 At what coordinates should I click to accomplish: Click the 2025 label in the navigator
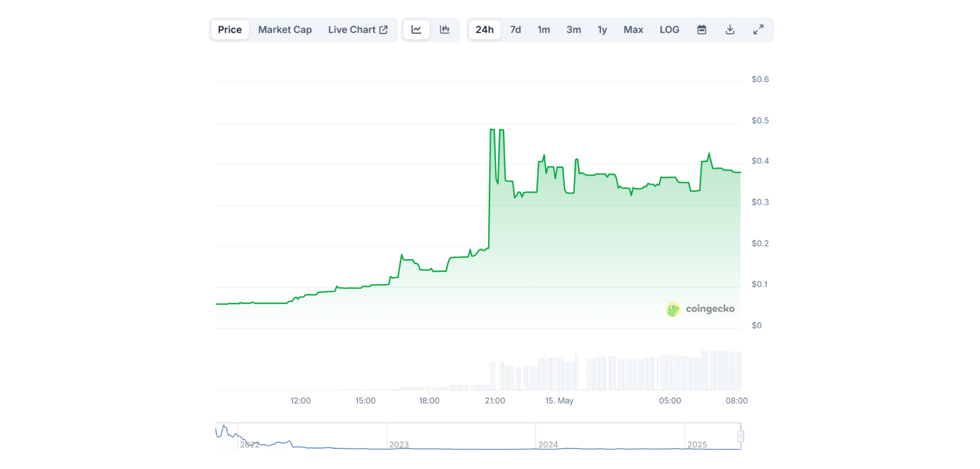697,445
